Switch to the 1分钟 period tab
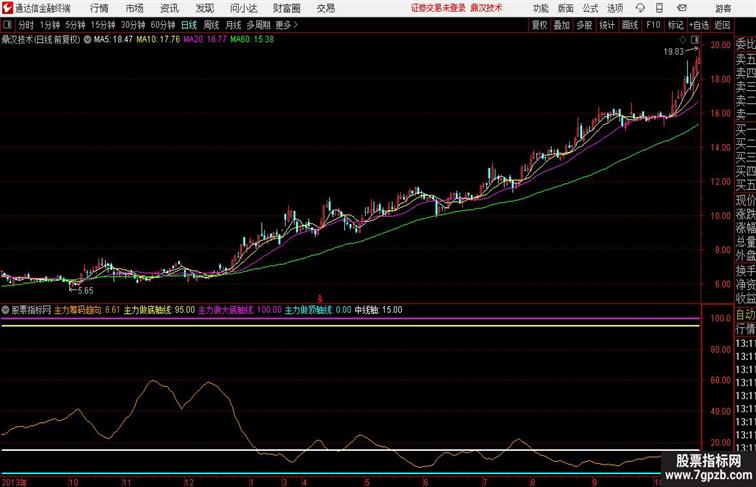 pyautogui.click(x=50, y=25)
